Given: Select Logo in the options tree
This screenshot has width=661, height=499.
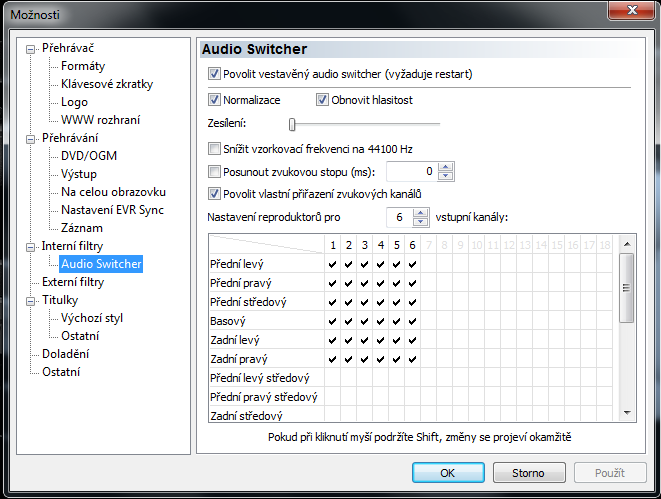Looking at the screenshot, I should pyautogui.click(x=74, y=102).
